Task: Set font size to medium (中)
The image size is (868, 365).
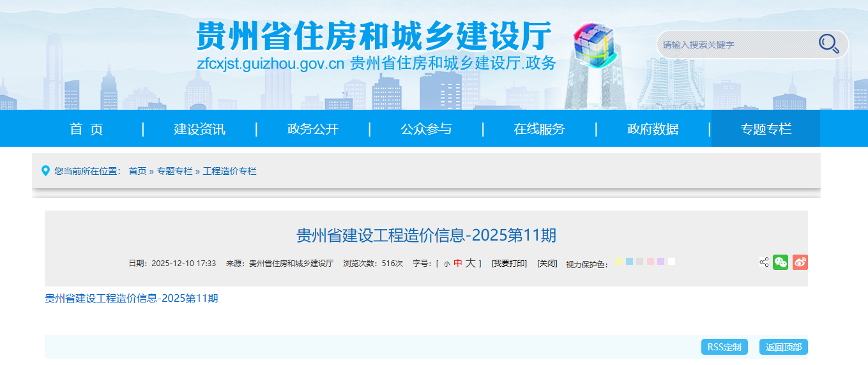Action: coord(457,263)
